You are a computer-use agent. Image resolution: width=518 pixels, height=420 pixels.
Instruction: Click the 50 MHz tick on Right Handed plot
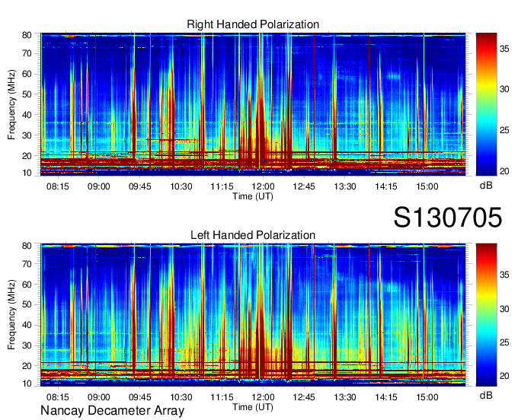[x=27, y=94]
